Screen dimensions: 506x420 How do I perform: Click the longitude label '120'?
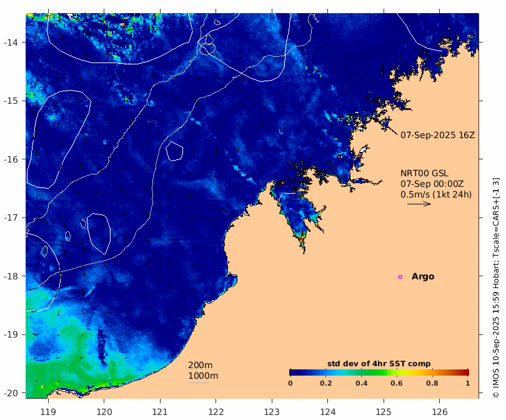(x=104, y=412)
